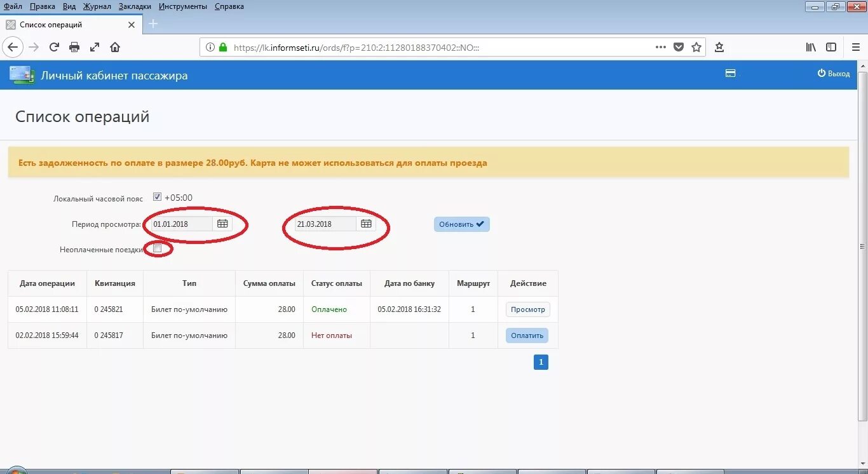Click the cell 05.02.2018 11:08:11
Viewport: 868px width, 474px height.
(47, 309)
